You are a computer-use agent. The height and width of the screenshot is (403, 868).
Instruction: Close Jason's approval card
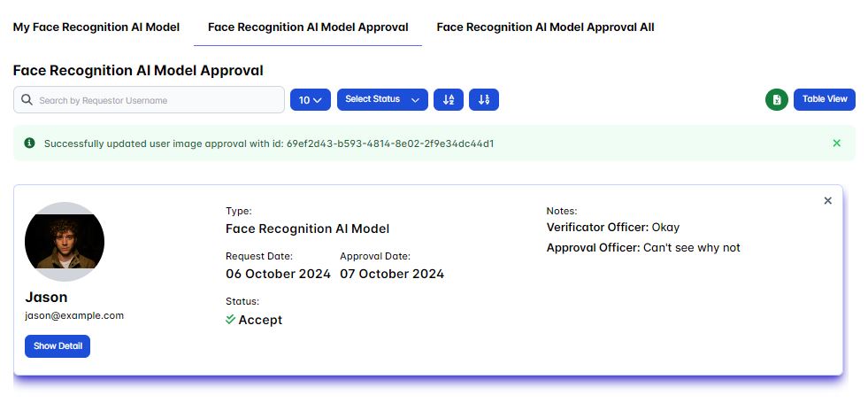click(x=827, y=201)
